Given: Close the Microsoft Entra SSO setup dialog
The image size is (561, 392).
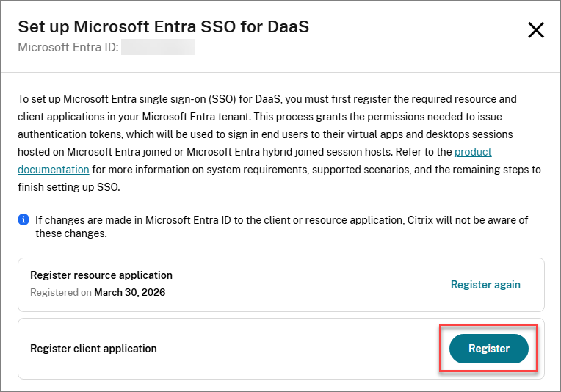Looking at the screenshot, I should (535, 29).
